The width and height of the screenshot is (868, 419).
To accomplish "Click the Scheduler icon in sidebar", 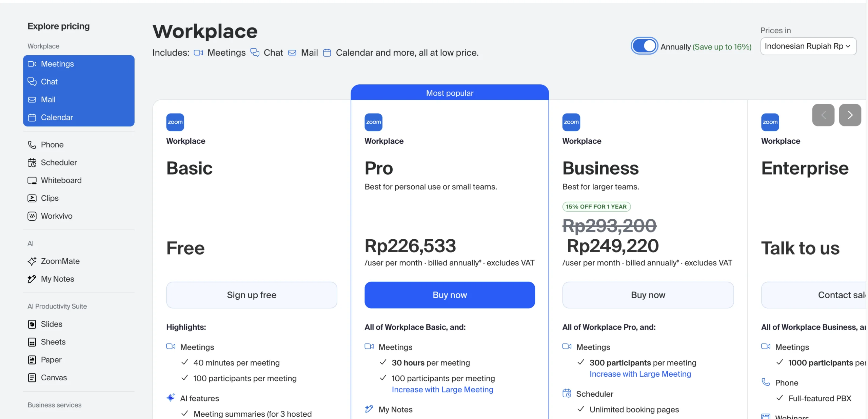I will click(x=32, y=163).
